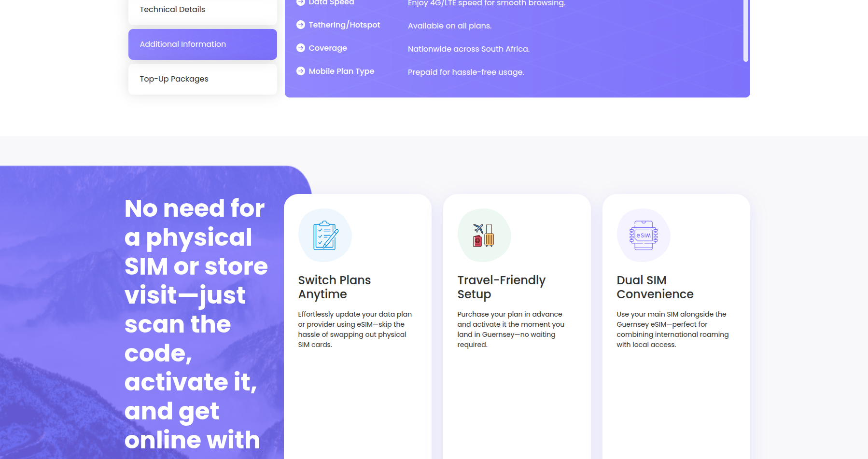Click the Dual SIM Convenience heading
This screenshot has width=868, height=459.
655,287
